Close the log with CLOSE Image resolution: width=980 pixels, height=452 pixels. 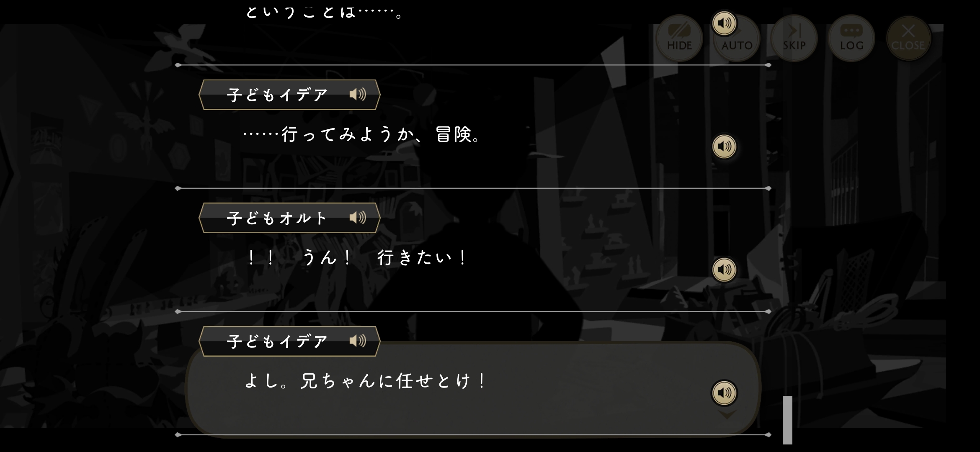[x=908, y=39]
